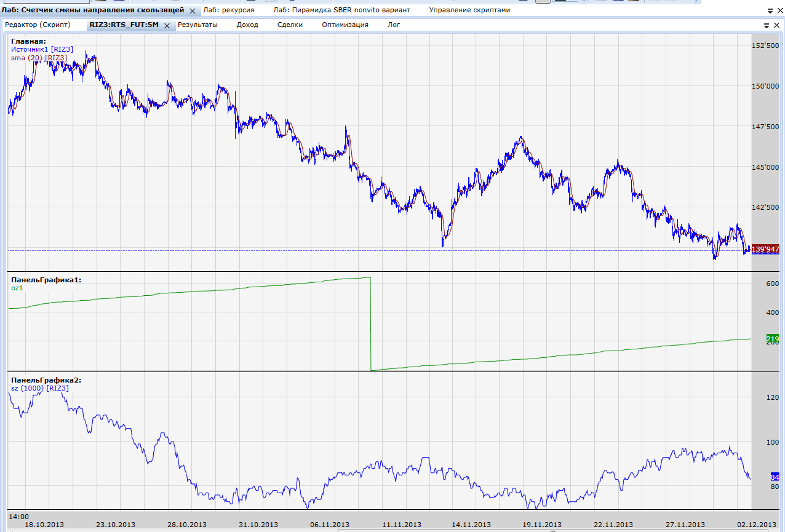
Task: Open the top tab bar's tab list dropdown
Action: coord(770,11)
